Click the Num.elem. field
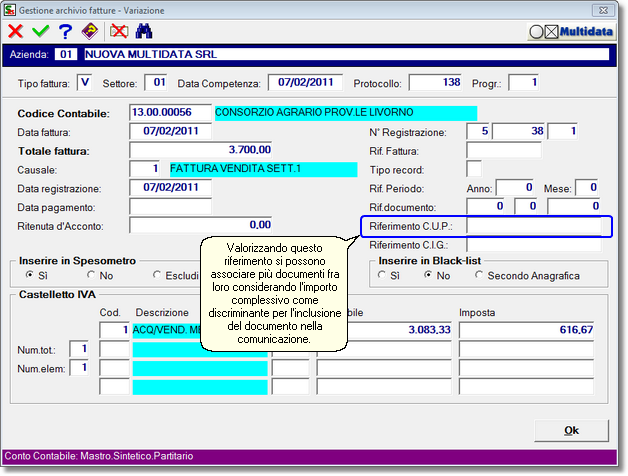Screen dimensions: 628x476 coord(79,368)
